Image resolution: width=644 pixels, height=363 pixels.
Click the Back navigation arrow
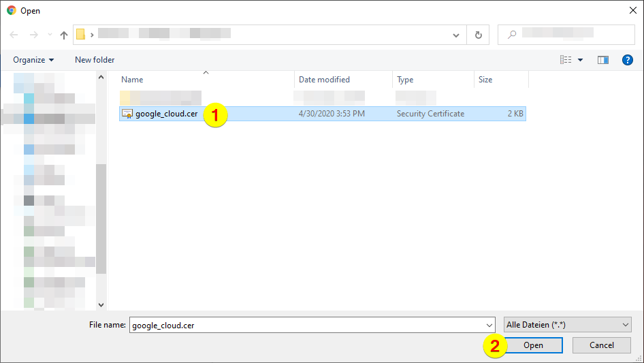pos(14,35)
